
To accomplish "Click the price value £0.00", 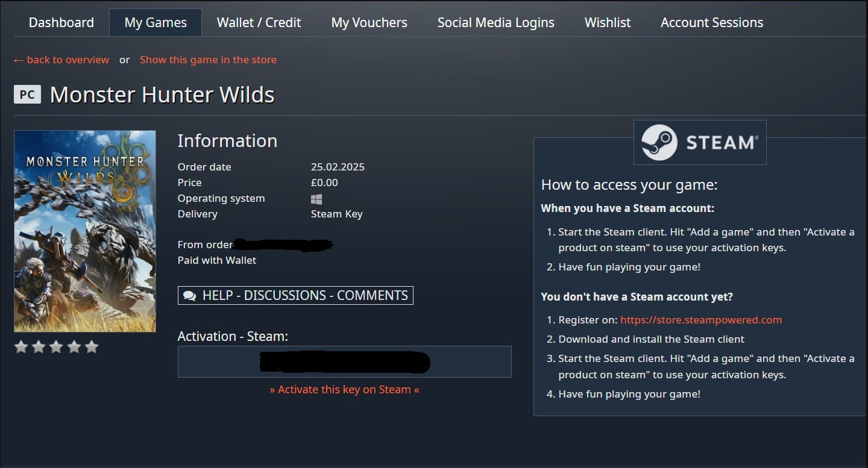I will tap(324, 183).
